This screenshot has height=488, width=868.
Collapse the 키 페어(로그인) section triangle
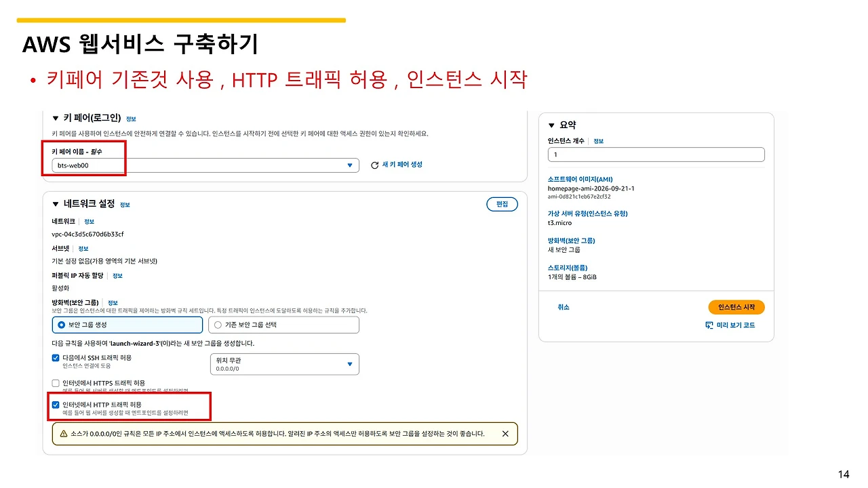tap(56, 119)
